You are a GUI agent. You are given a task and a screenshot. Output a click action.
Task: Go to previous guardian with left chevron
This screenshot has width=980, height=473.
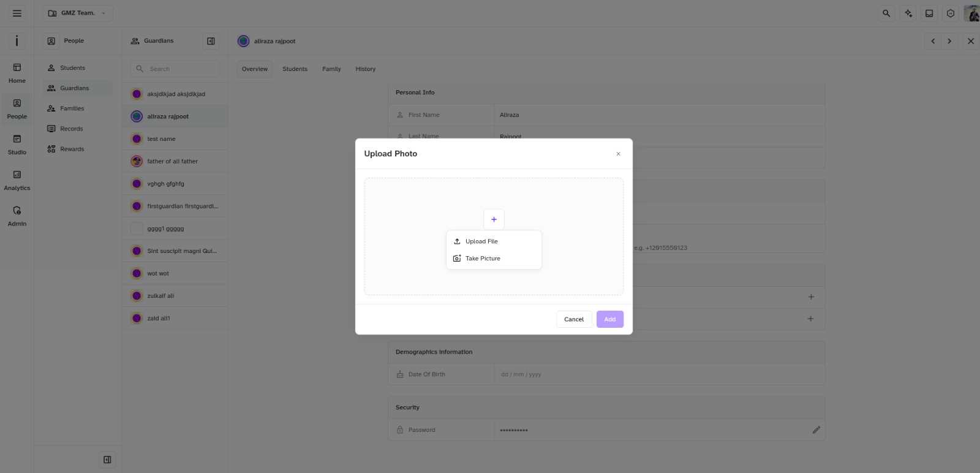[x=933, y=41]
